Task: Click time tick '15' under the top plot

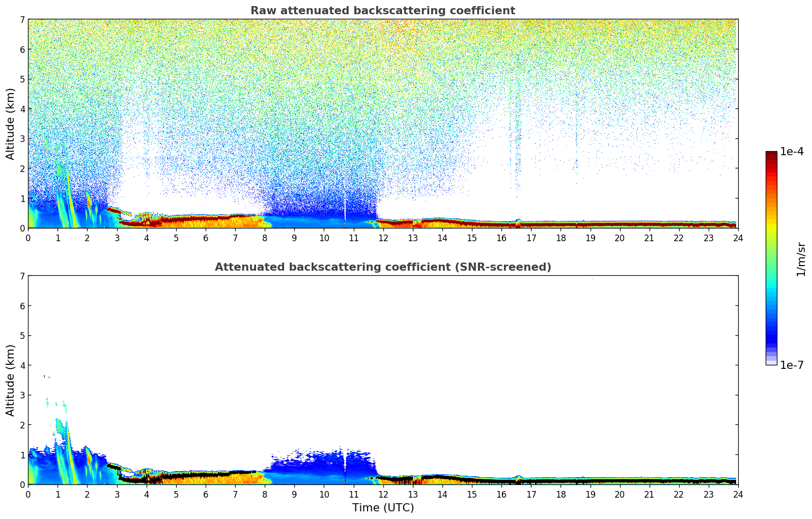Action: [472, 238]
